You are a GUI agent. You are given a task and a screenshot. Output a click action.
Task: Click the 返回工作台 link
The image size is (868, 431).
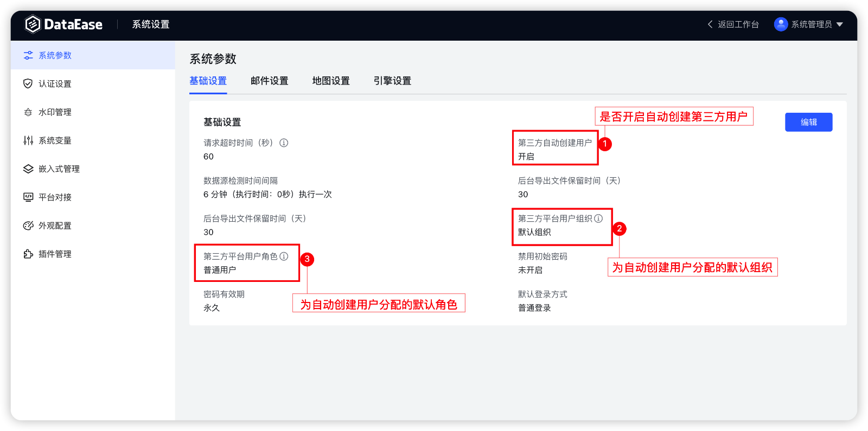click(x=738, y=24)
